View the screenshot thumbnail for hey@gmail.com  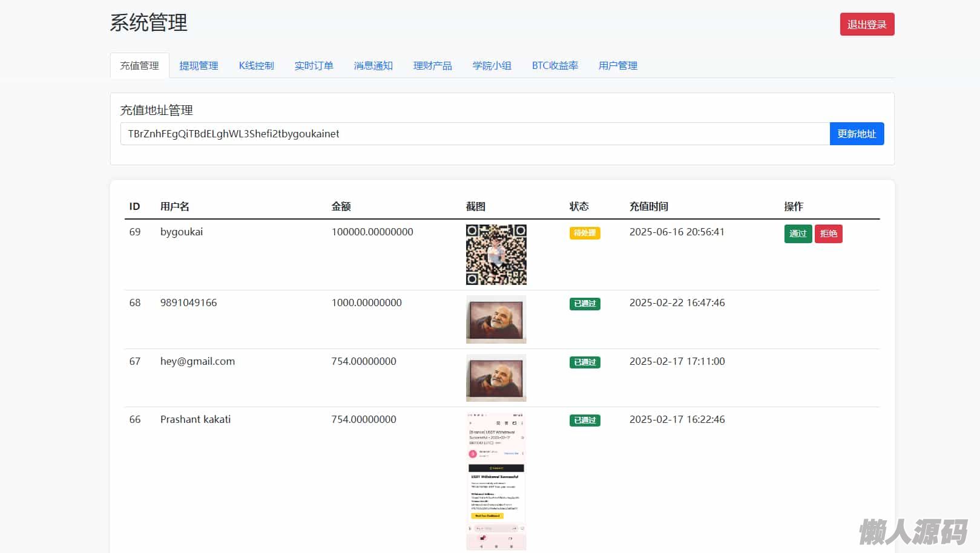[x=496, y=378]
